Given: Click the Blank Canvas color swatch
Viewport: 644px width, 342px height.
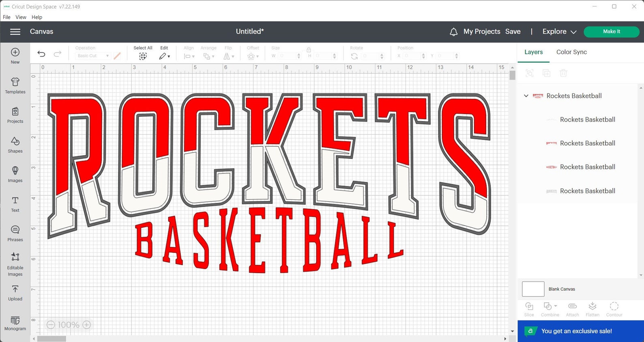Looking at the screenshot, I should [533, 289].
